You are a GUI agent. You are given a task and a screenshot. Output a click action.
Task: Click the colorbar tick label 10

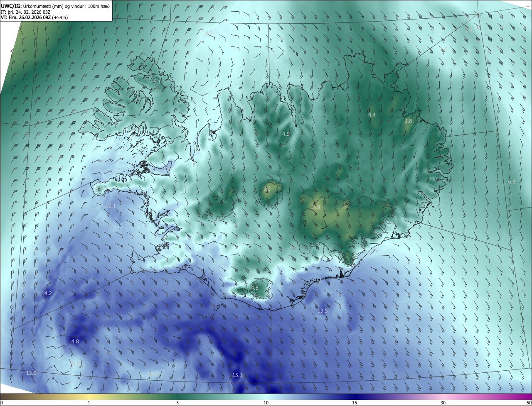266,403
